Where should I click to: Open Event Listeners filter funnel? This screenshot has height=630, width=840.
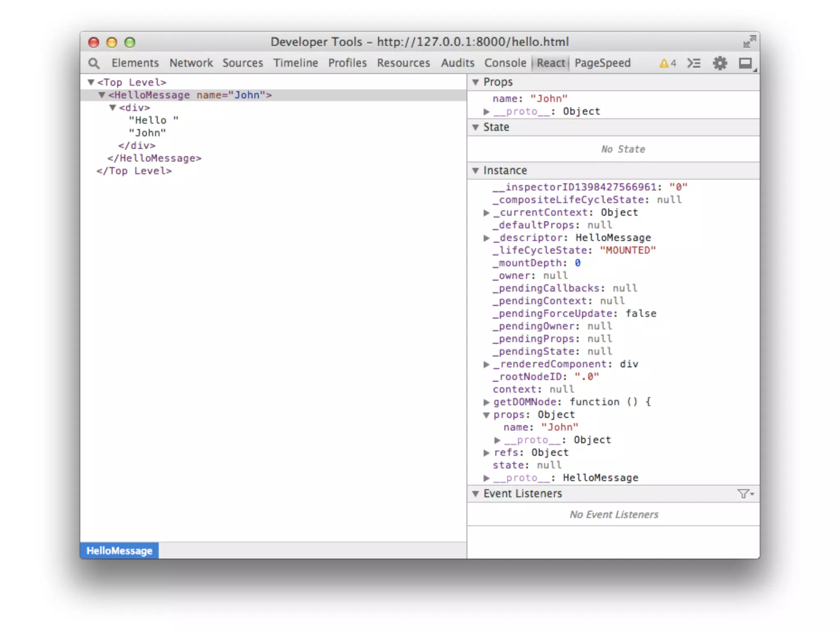tap(744, 493)
